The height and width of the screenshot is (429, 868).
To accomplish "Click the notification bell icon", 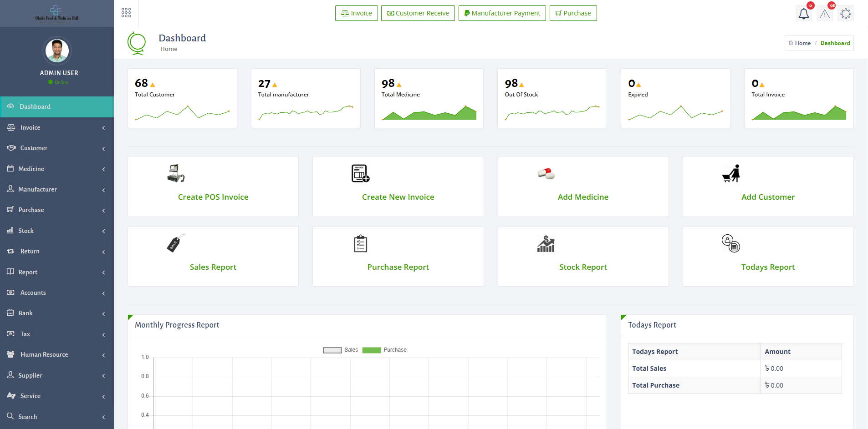I will pos(803,14).
